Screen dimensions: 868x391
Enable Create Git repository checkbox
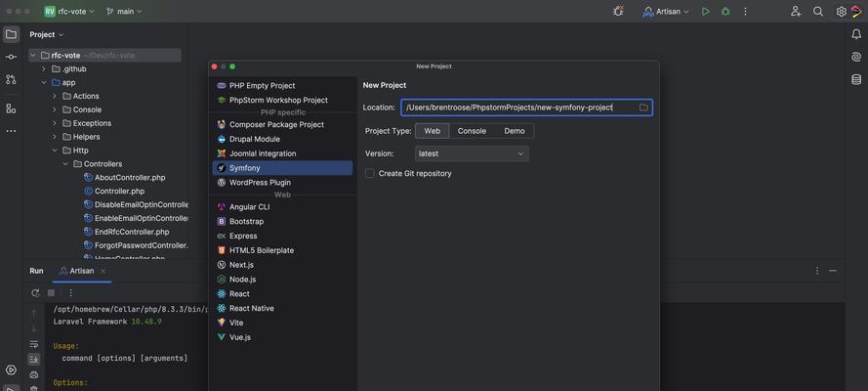point(370,173)
